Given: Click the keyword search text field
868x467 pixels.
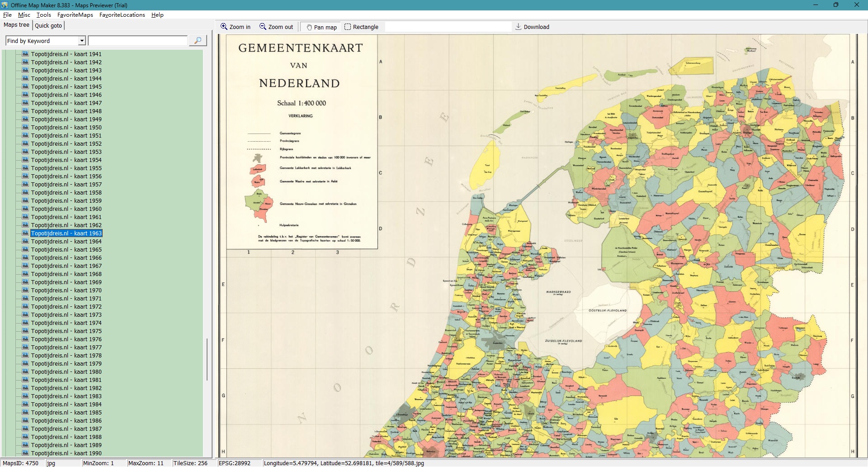Looking at the screenshot, I should coord(138,41).
